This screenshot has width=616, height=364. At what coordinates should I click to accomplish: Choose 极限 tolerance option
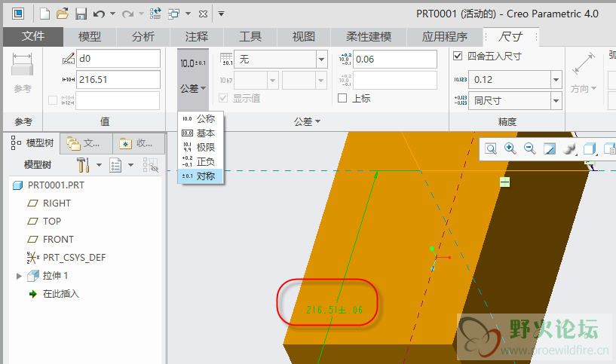click(201, 147)
